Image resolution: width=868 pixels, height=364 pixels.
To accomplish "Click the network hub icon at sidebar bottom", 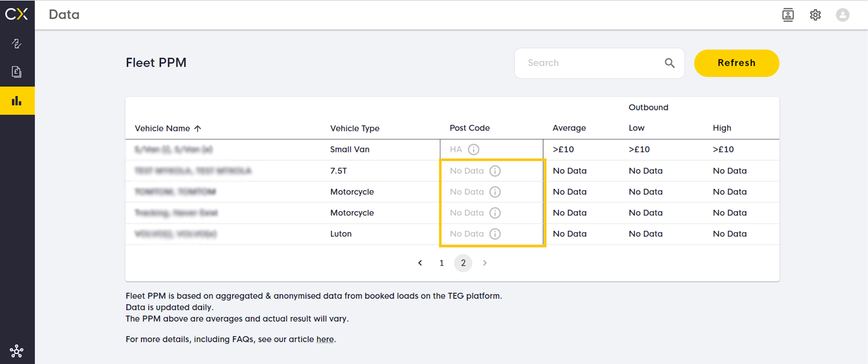I will click(x=17, y=351).
